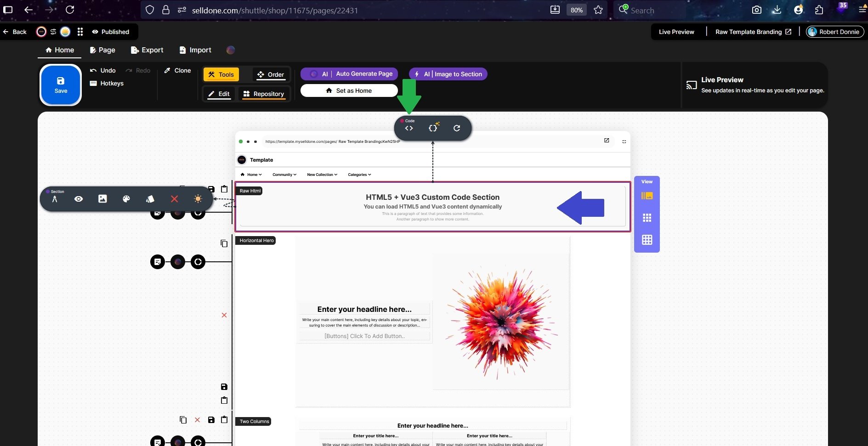This screenshot has height=446, width=868.
Task: Switch to the Import tab
Action: pyautogui.click(x=195, y=50)
